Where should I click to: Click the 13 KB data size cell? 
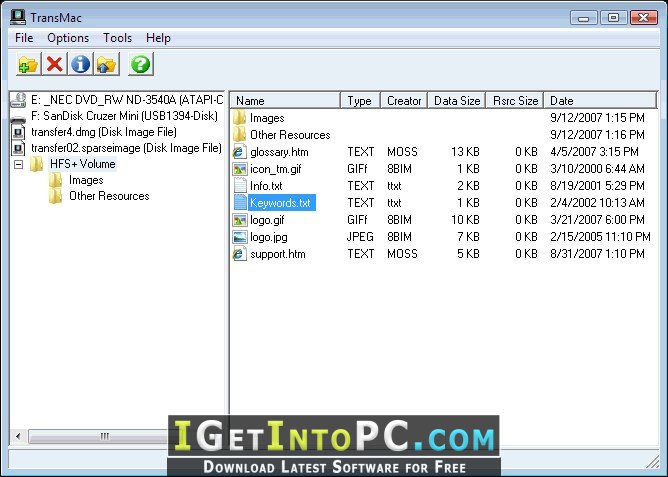pos(465,152)
